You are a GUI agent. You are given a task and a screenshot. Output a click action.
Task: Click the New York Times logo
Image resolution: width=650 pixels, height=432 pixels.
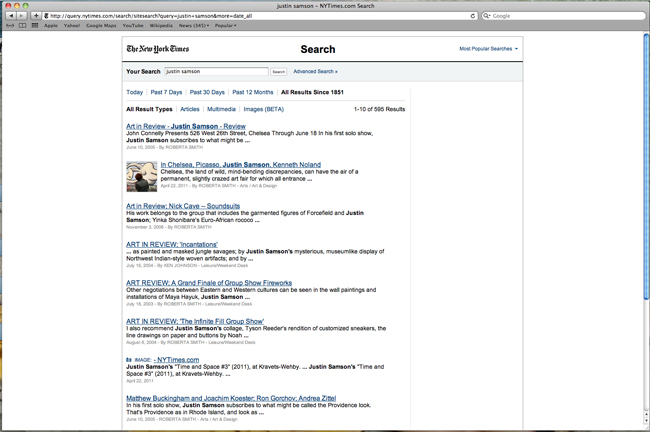158,49
